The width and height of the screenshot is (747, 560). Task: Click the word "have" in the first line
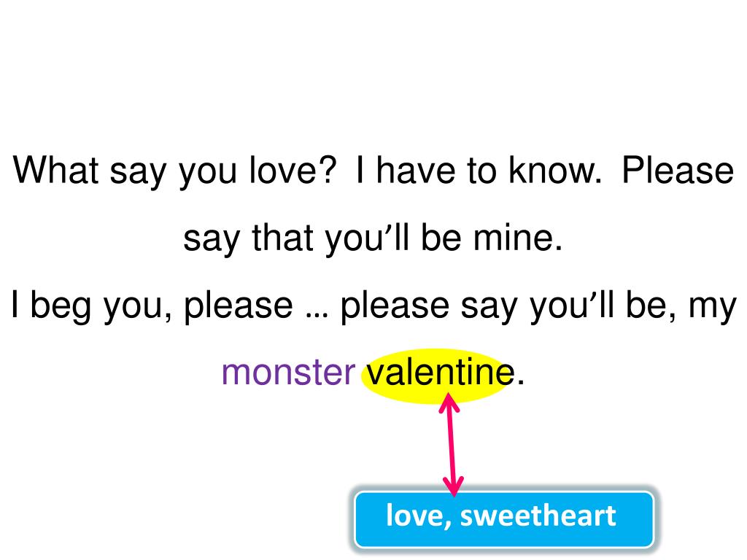[x=416, y=170]
